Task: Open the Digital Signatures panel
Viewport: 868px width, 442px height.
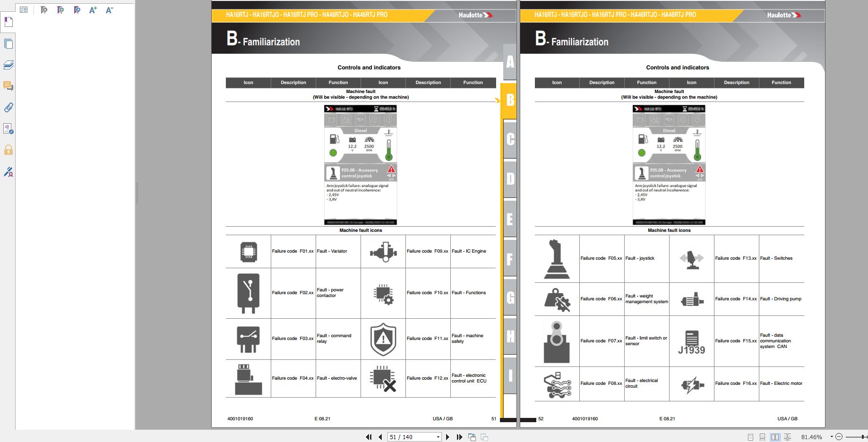Action: click(x=8, y=172)
